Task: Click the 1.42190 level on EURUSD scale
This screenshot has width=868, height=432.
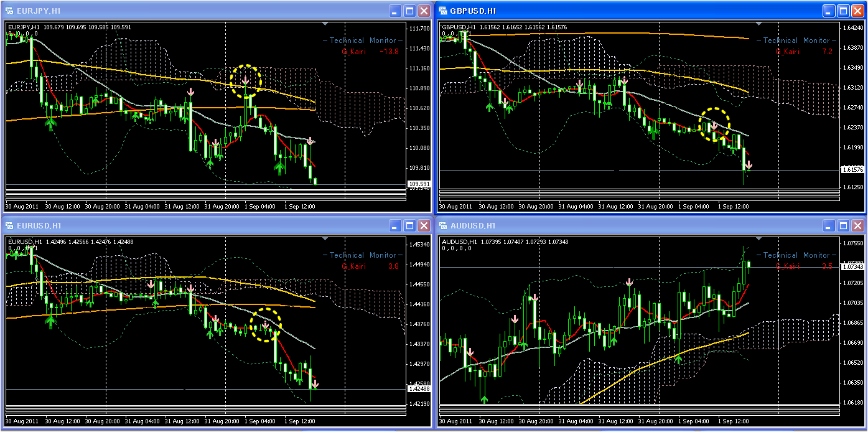Action: coord(420,403)
